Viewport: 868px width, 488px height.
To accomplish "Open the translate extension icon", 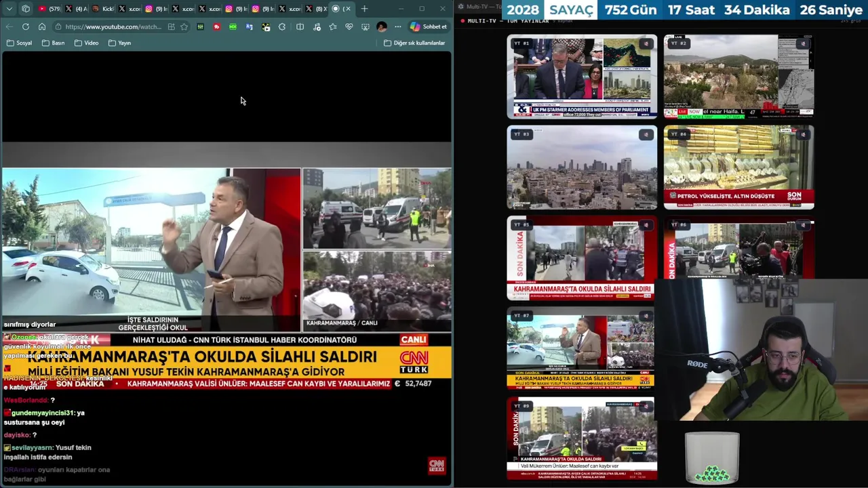I will point(249,26).
